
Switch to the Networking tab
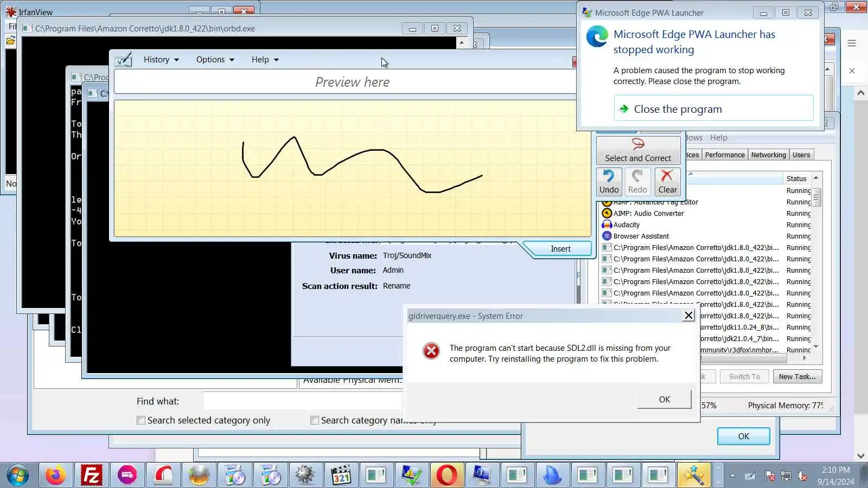tap(768, 155)
